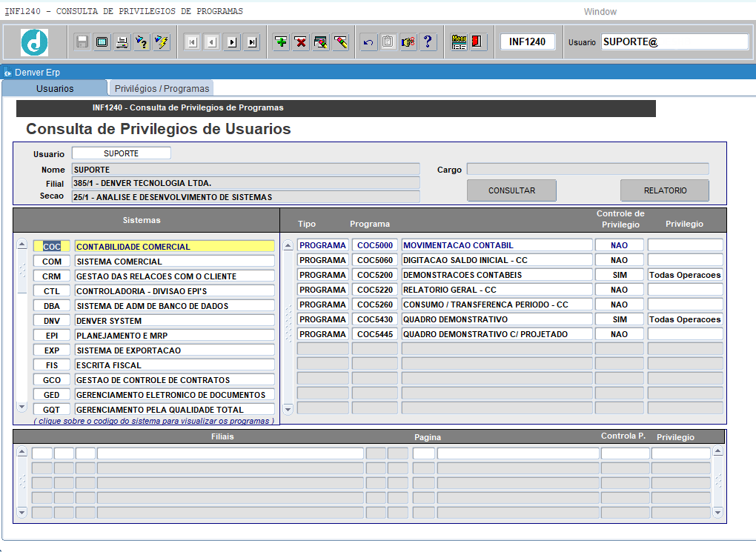
Task: Click the RELATORIO button
Action: [x=665, y=190]
